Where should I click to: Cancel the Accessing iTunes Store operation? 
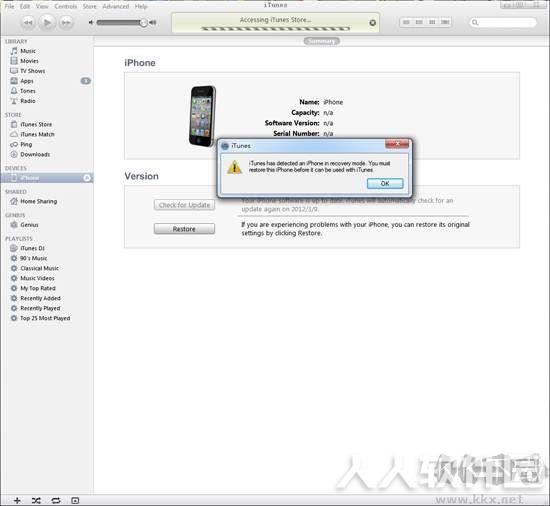(373, 23)
